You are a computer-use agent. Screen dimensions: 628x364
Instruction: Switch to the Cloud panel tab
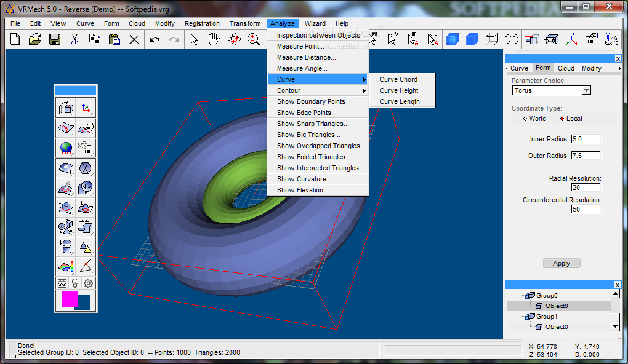(566, 68)
